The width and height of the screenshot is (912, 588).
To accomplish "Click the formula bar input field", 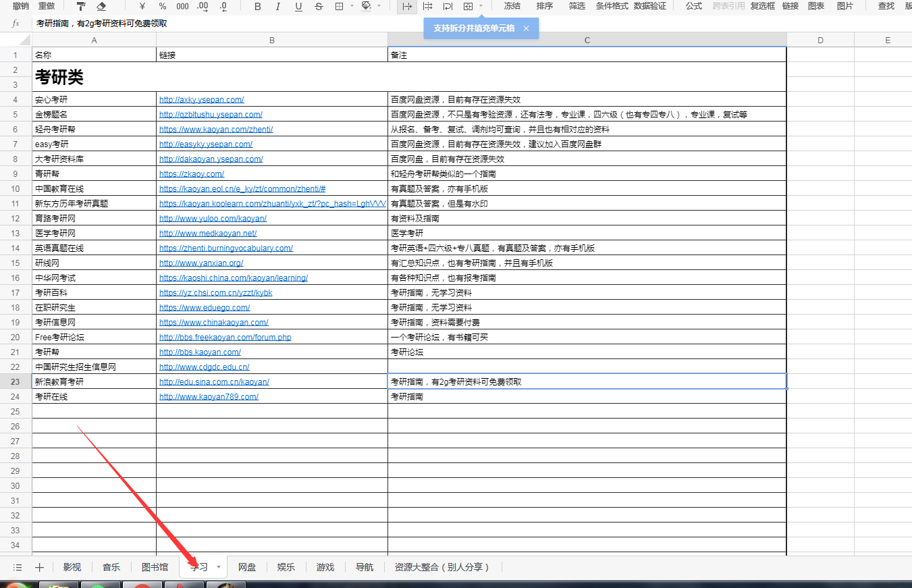I will (x=405, y=24).
